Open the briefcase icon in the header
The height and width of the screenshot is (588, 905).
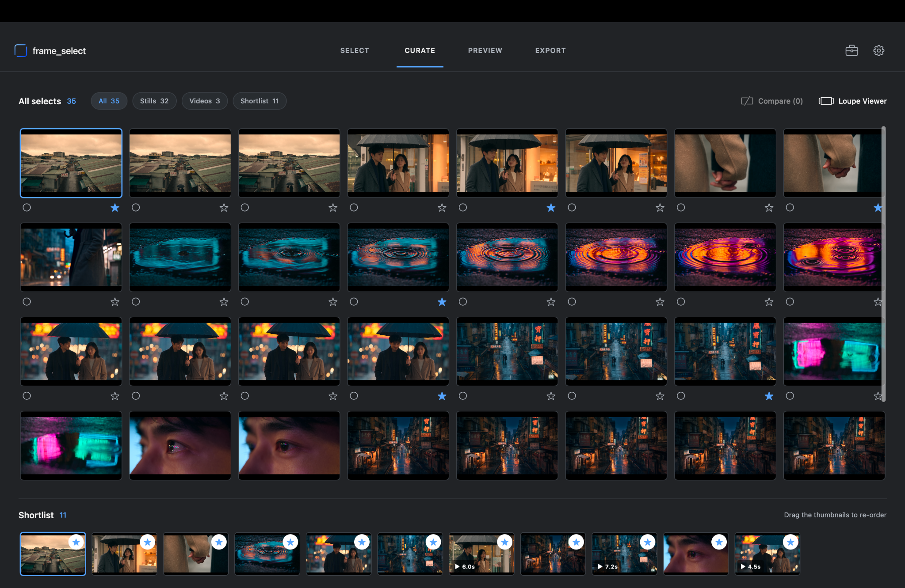click(852, 51)
